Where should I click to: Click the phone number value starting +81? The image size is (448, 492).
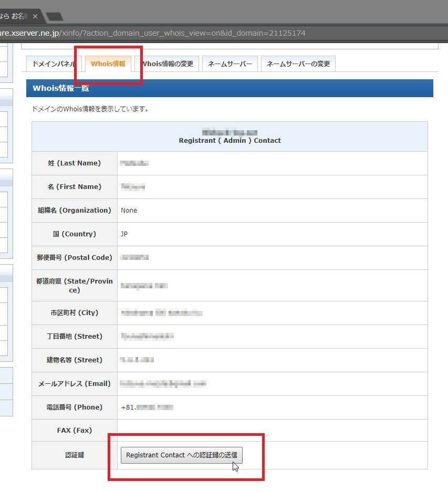[x=147, y=407]
